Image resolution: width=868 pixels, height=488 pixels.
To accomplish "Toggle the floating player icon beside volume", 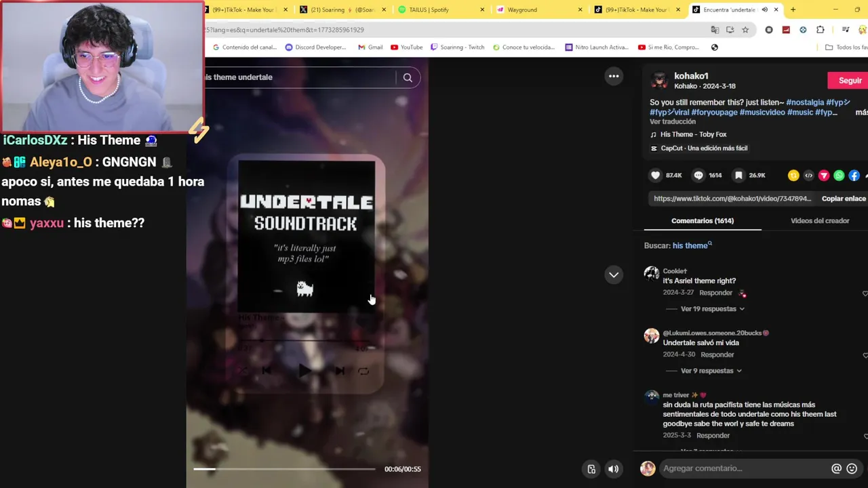I will coord(591,469).
